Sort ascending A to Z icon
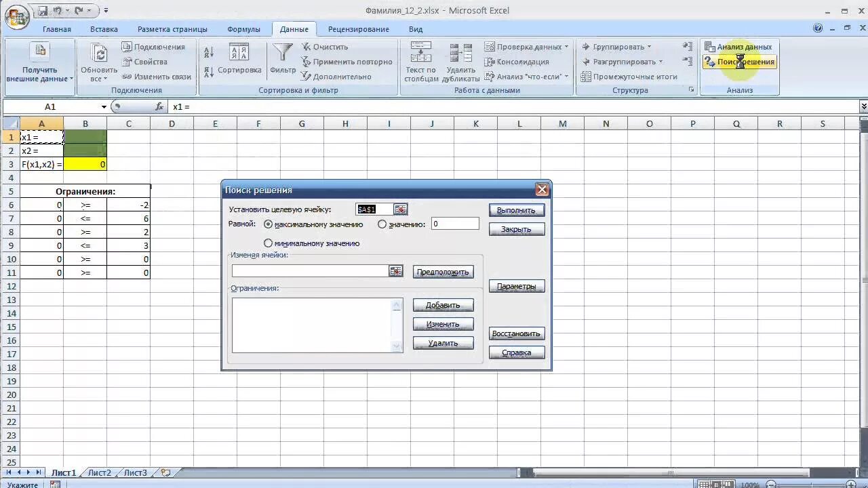868x488 pixels. 208,52
